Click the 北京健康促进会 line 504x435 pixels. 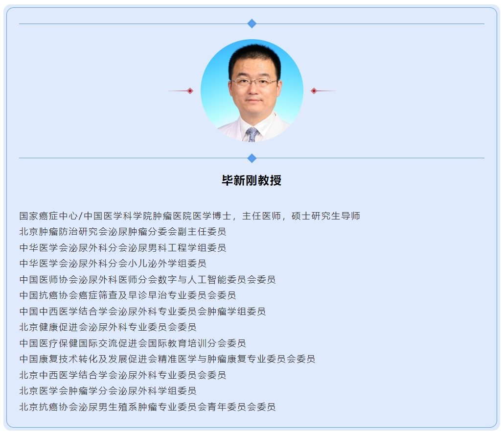click(108, 327)
